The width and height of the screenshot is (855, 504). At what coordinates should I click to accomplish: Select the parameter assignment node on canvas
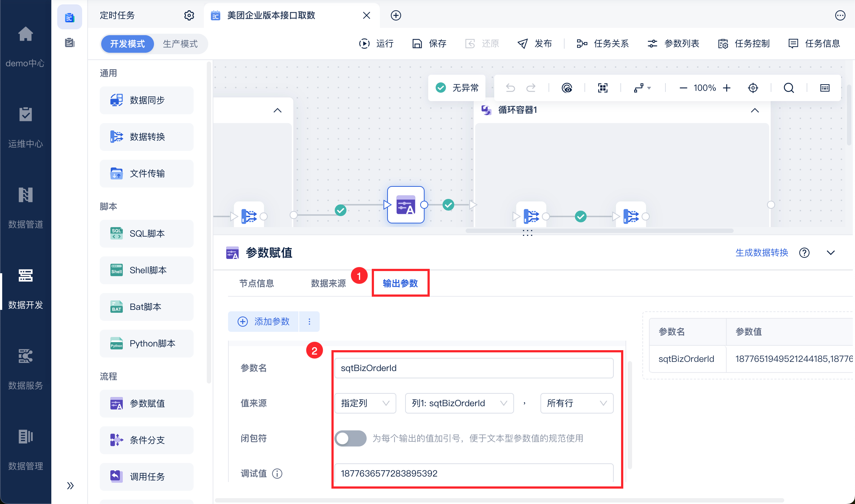click(406, 205)
